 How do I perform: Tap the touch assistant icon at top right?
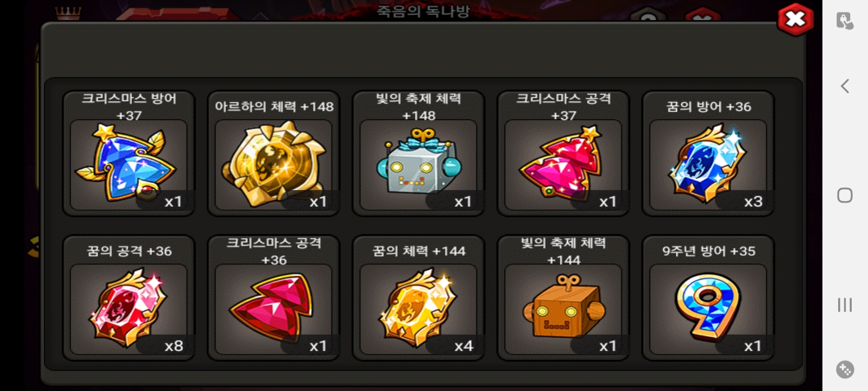point(845,21)
